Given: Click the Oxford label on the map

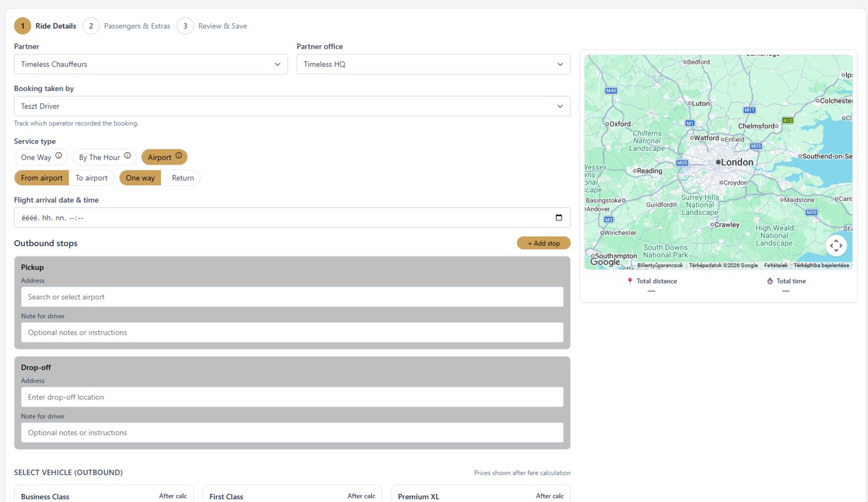Looking at the screenshot, I should click(620, 124).
